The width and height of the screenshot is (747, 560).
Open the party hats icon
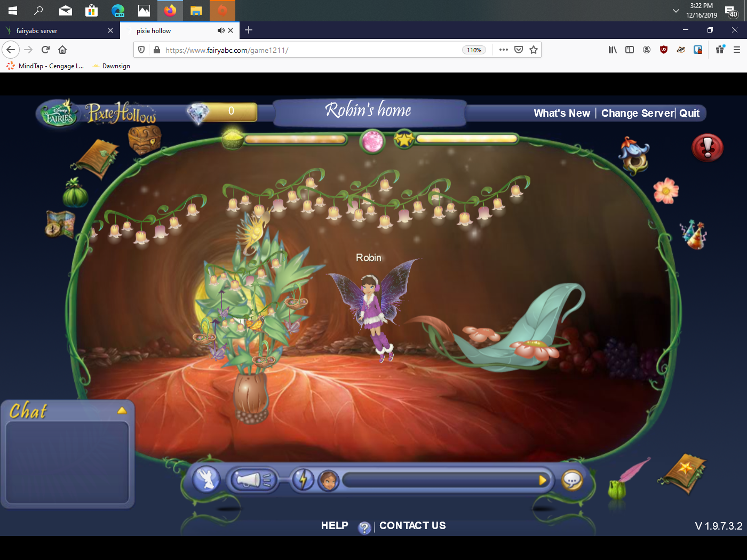pos(694,235)
